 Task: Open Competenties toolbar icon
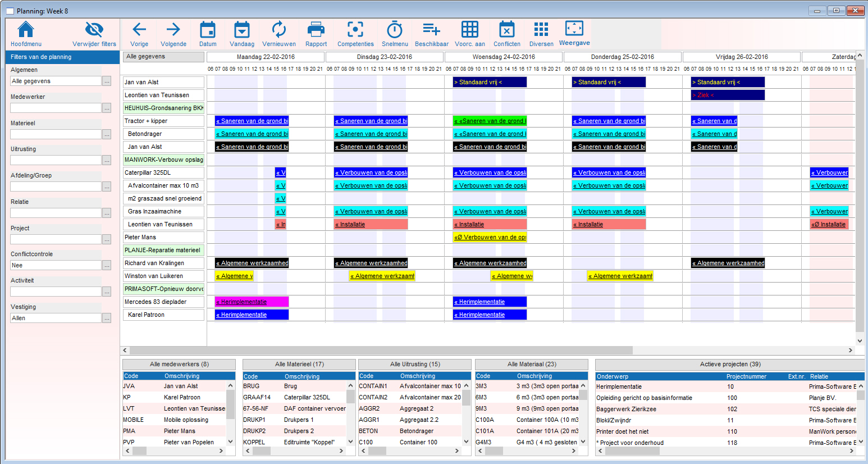(355, 30)
